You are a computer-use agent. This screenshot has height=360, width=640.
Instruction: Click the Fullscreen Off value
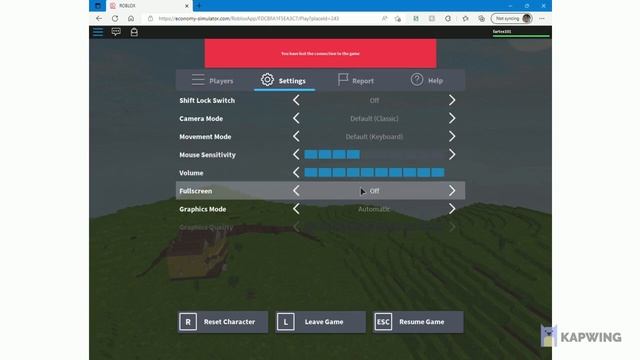[x=374, y=191]
